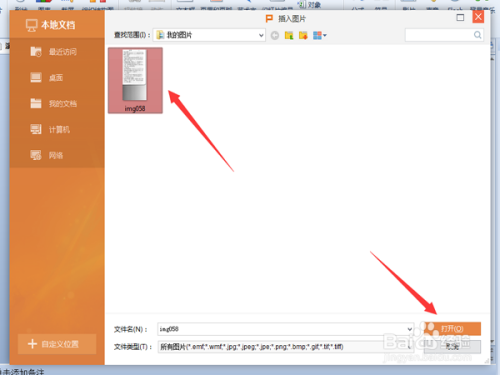This screenshot has width=500, height=375.
Task: Expand the file name dropdown arrow
Action: pyautogui.click(x=409, y=329)
